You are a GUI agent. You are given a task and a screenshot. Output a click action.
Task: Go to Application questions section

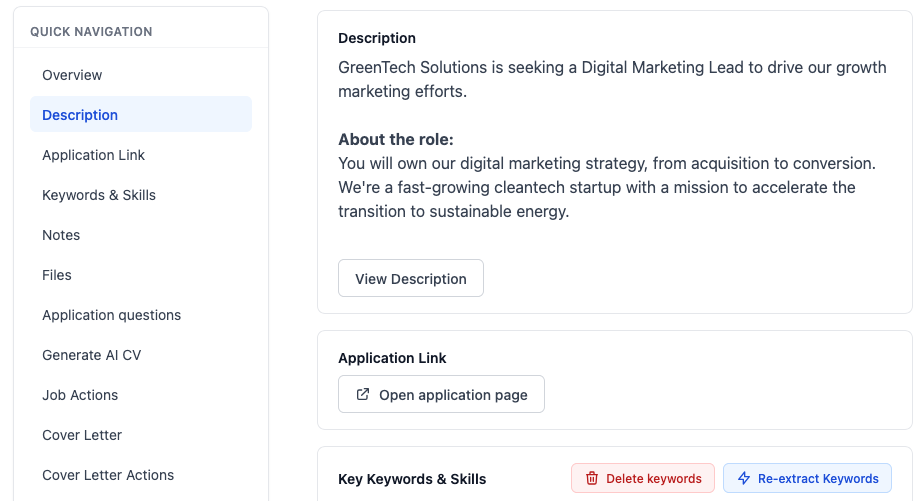(x=111, y=315)
